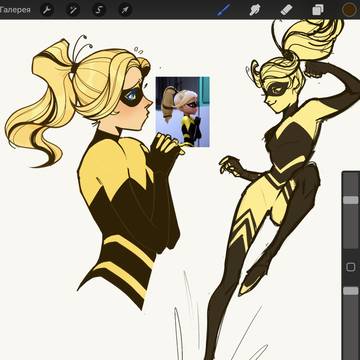The height and width of the screenshot is (360, 360).
Task: Select the Smudge finger tool
Action: pyautogui.click(x=255, y=10)
